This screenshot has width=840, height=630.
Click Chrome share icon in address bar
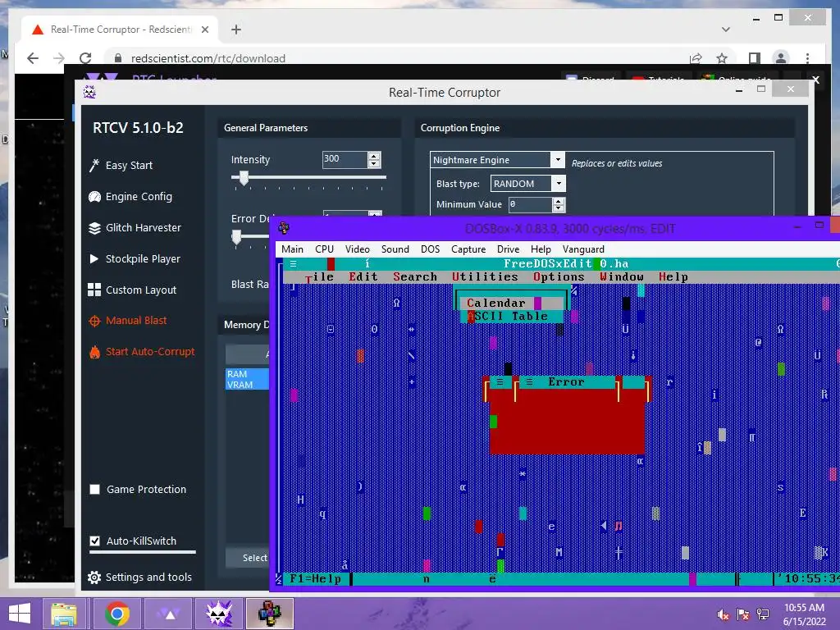tap(696, 58)
